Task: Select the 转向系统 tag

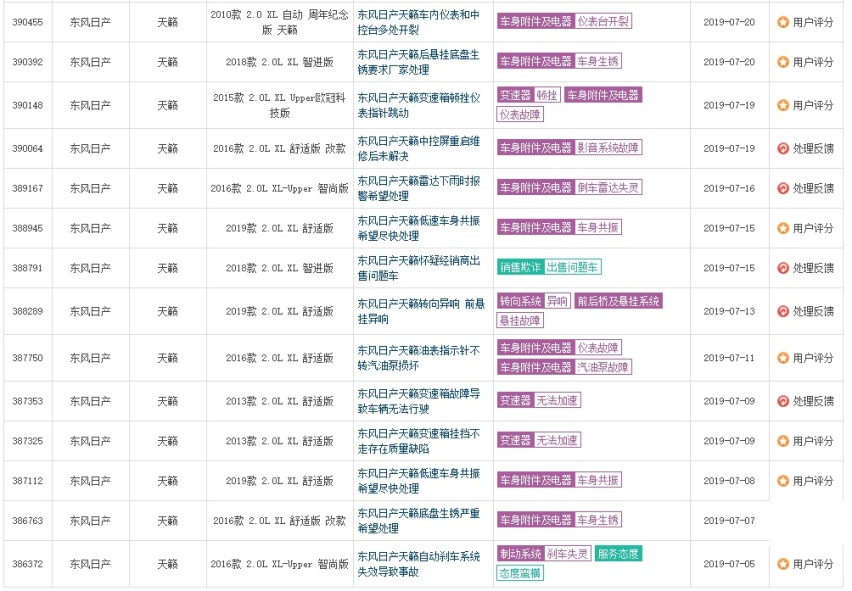Action: pyautogui.click(x=521, y=301)
